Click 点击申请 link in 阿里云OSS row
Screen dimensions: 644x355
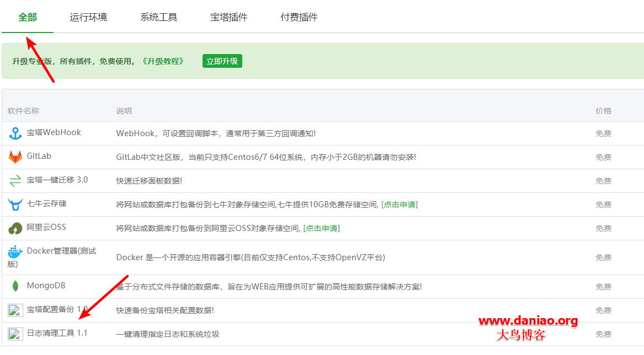coord(322,228)
